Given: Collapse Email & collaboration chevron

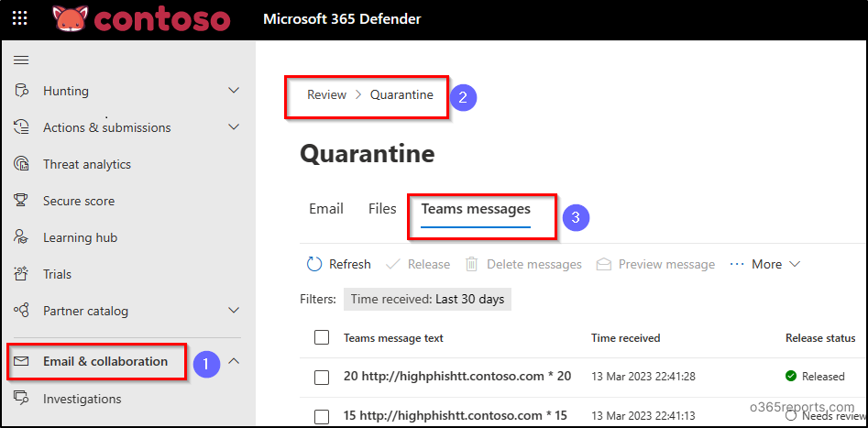Looking at the screenshot, I should [x=234, y=361].
